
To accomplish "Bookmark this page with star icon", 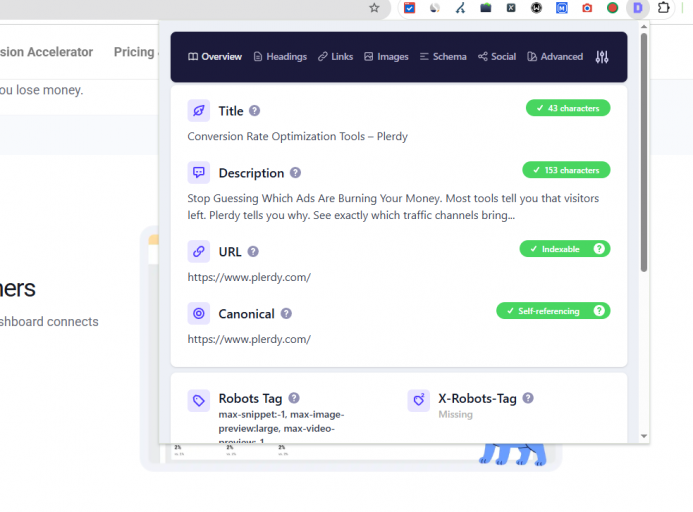I will click(374, 8).
